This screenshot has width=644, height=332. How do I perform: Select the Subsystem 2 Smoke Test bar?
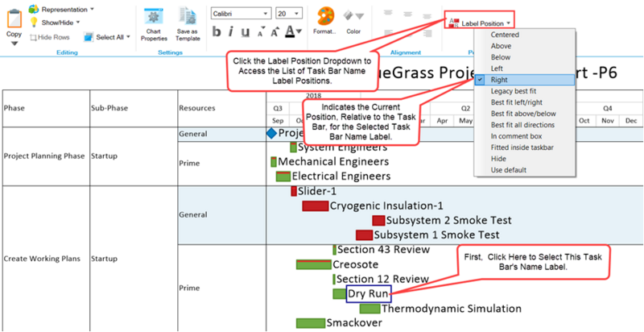pos(378,221)
